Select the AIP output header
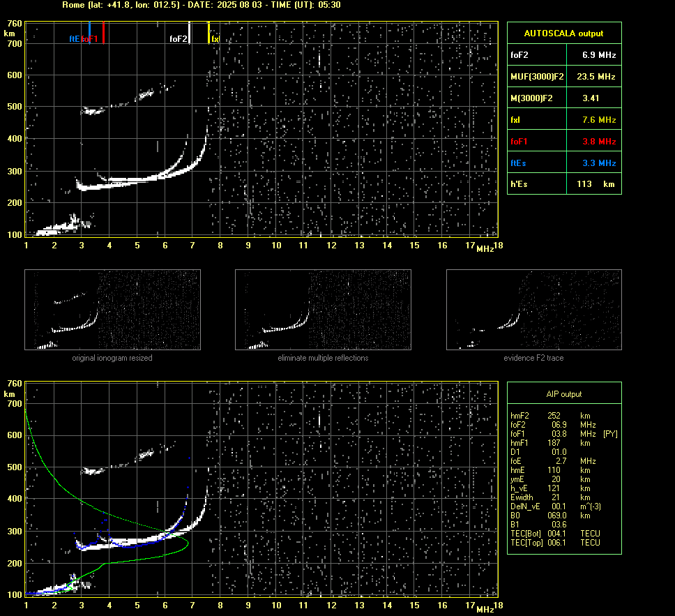This screenshot has width=675, height=616. pos(564,394)
